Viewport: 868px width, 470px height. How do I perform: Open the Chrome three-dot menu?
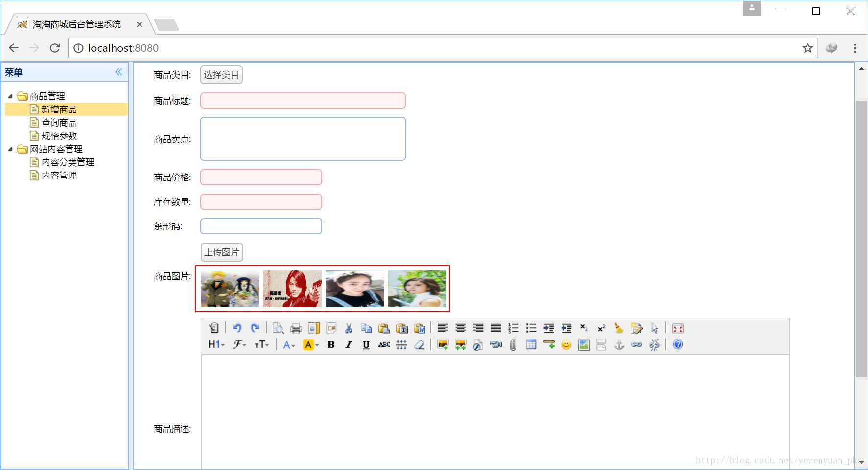pyautogui.click(x=855, y=48)
